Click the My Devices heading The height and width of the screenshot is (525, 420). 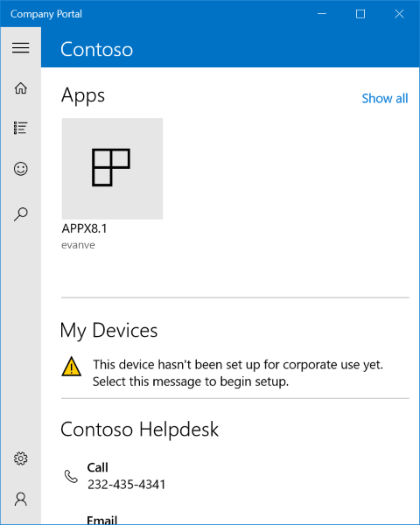tap(108, 331)
